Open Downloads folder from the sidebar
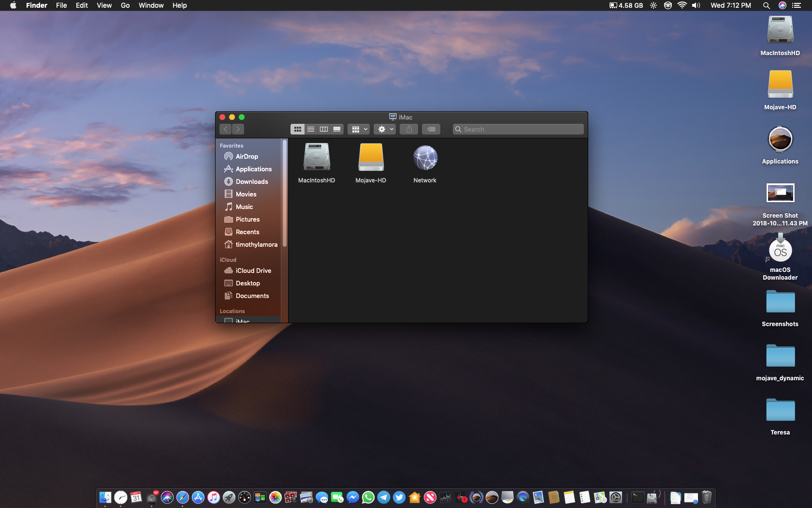This screenshot has width=812, height=508. coord(251,181)
